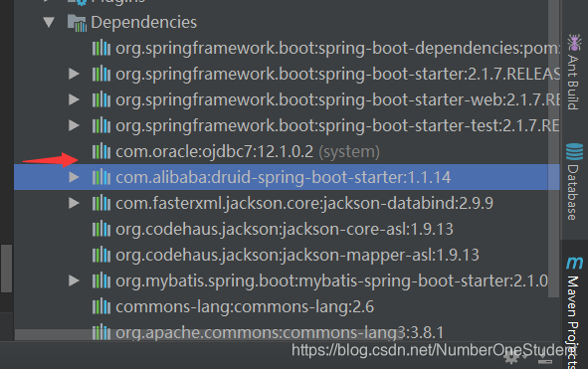Click the Dependencies folder icon
Screen dimensions: 588x369
point(77,23)
